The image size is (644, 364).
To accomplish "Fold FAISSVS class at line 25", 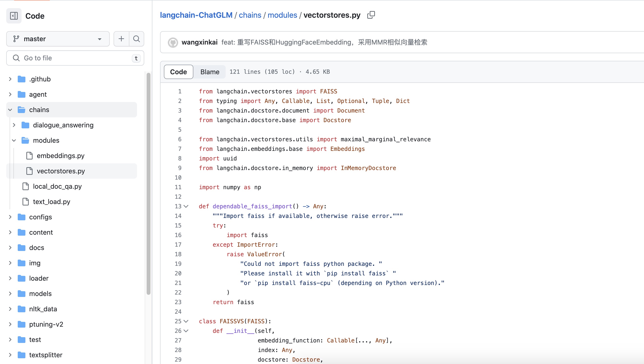I will coord(186,321).
